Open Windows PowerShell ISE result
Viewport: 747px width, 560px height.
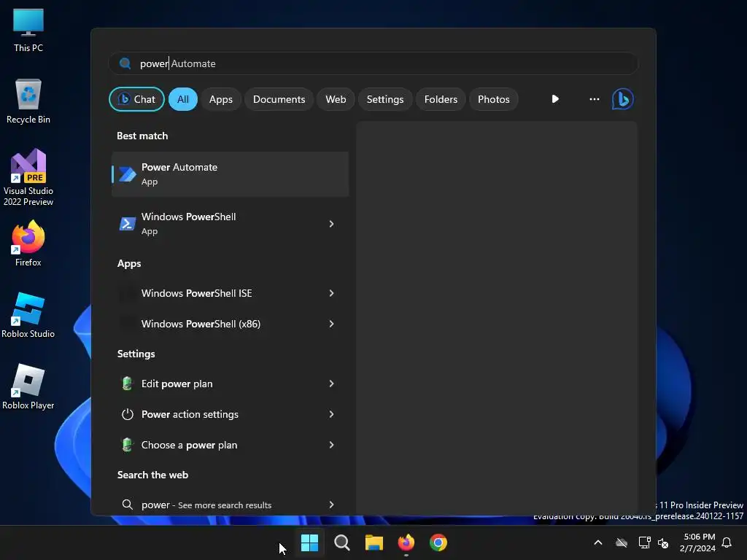point(230,293)
